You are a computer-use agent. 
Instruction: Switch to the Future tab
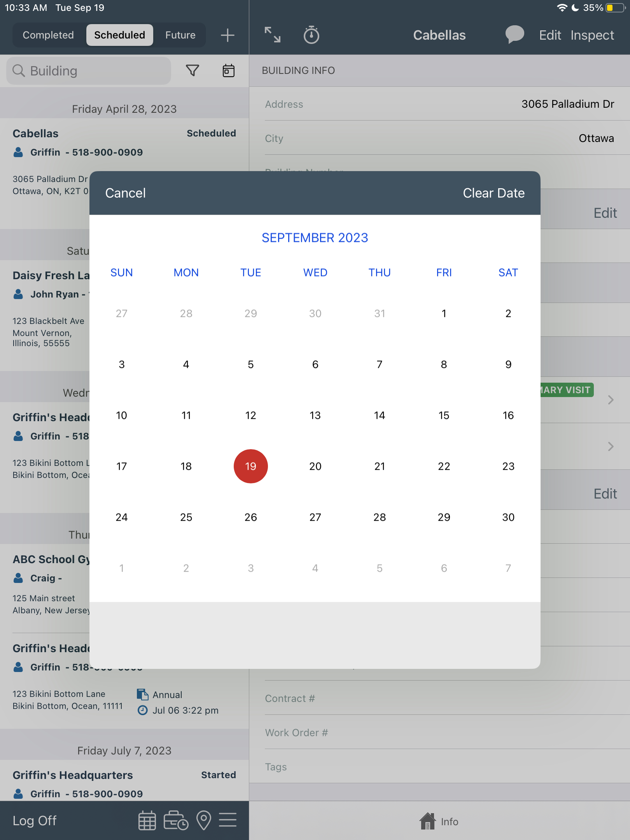180,35
